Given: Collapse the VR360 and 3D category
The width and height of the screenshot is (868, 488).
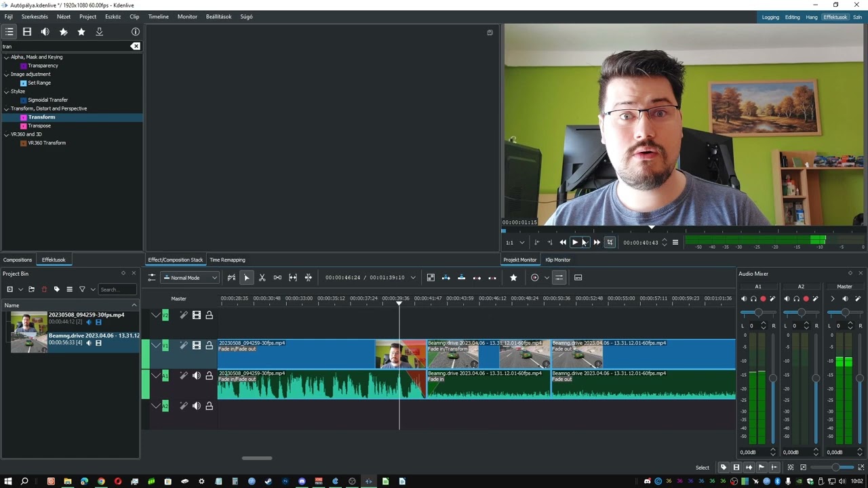Looking at the screenshot, I should click(x=6, y=135).
